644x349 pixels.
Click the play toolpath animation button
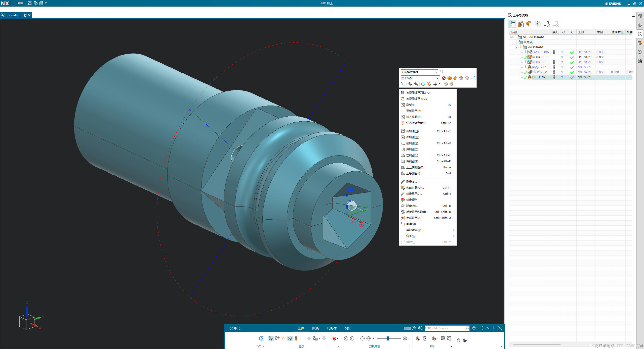point(362,338)
